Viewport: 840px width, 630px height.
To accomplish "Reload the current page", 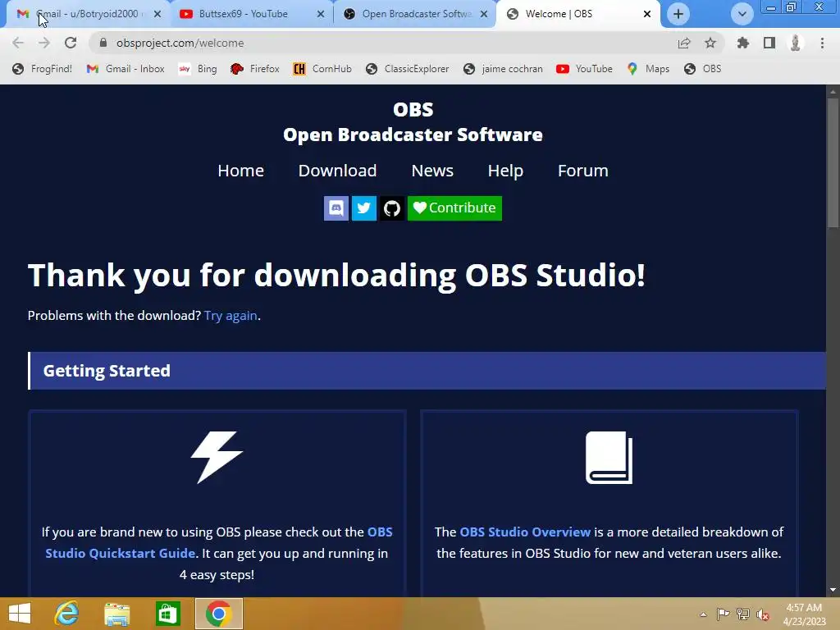I will click(71, 43).
